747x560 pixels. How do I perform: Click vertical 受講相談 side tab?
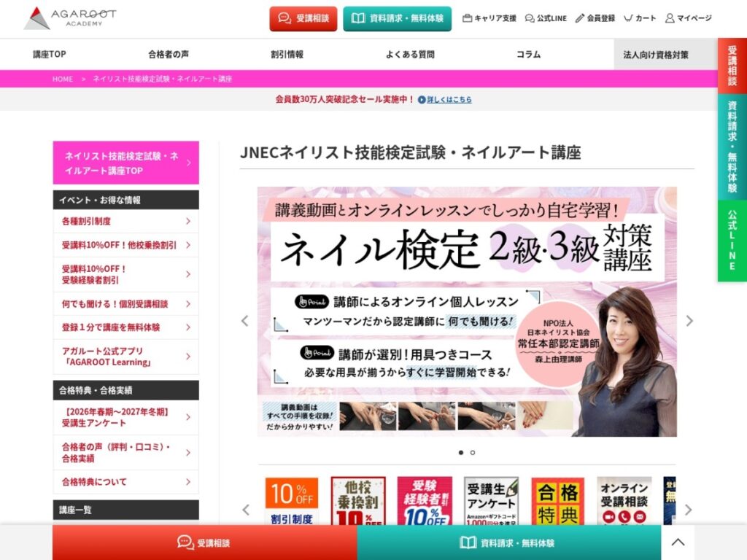pos(732,66)
